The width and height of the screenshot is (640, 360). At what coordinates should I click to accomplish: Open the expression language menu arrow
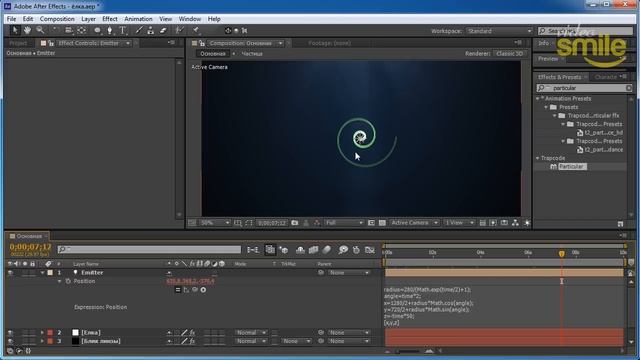coord(203,289)
